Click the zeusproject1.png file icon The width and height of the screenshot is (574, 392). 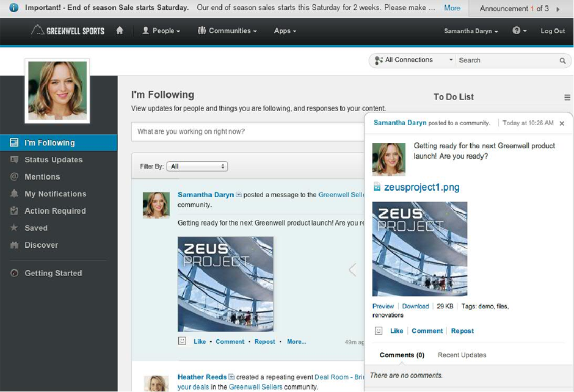pyautogui.click(x=377, y=187)
